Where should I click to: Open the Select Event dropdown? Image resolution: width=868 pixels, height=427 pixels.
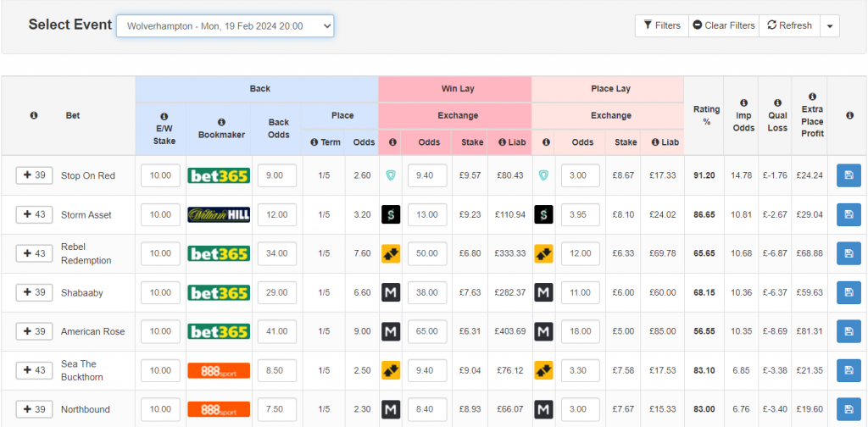point(225,26)
